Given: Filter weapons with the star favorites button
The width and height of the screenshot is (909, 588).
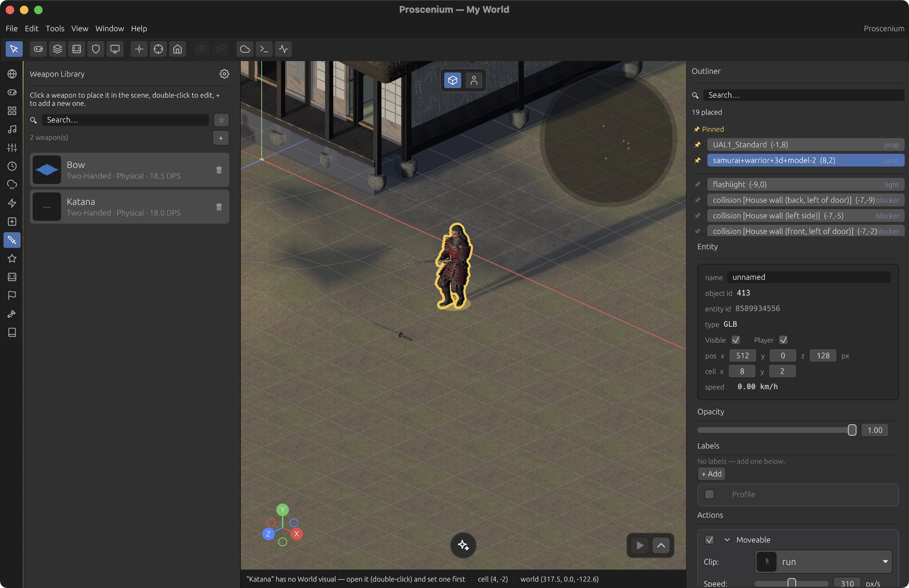Looking at the screenshot, I should pos(222,120).
